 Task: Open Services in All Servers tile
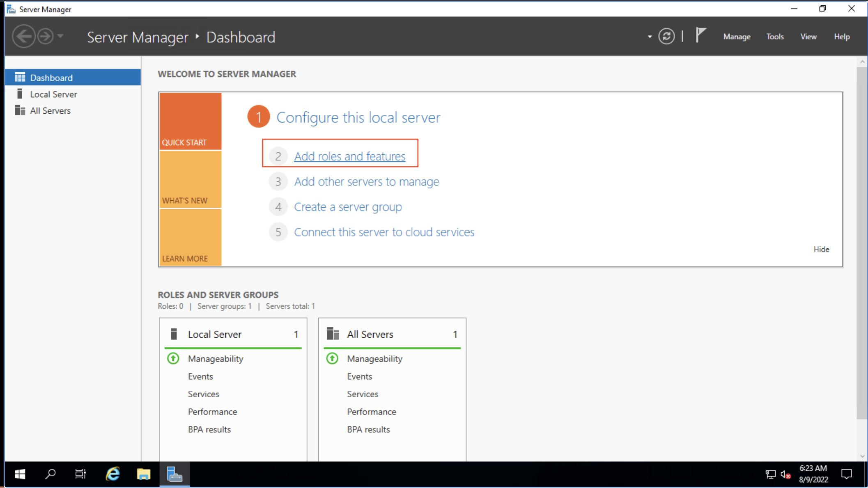[x=363, y=394]
